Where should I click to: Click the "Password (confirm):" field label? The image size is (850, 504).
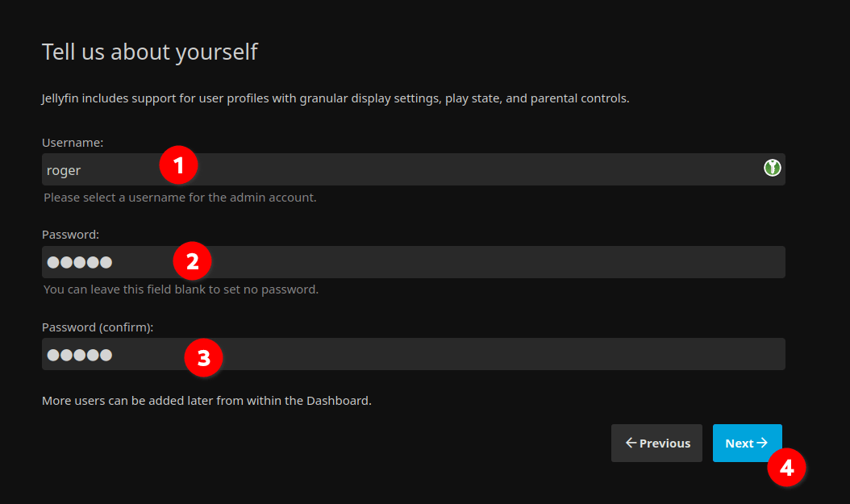(x=98, y=327)
